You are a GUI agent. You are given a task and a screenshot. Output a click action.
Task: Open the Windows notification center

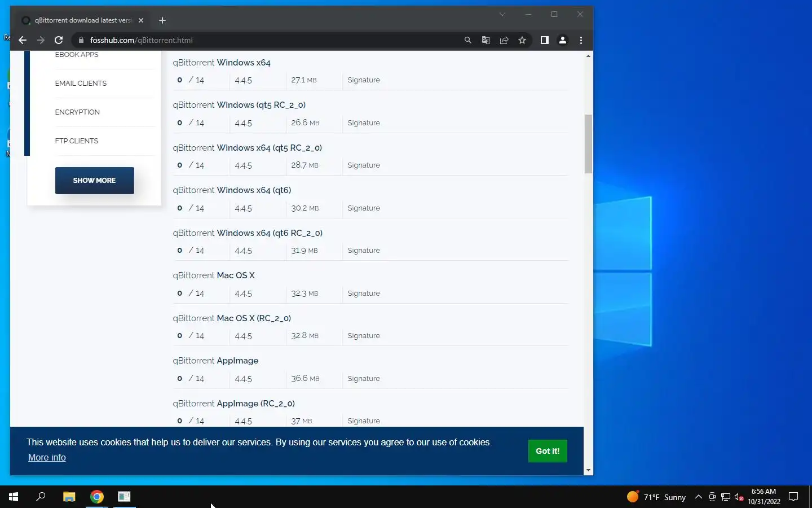793,497
